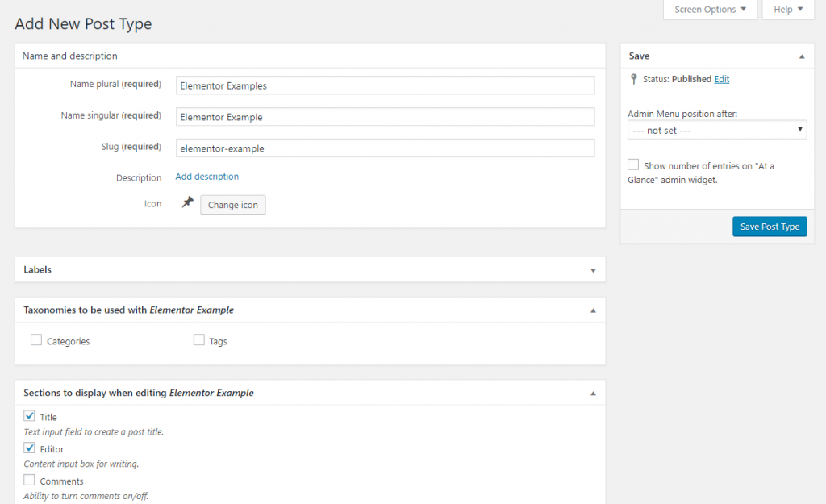Screen dimensions: 826x504
Task: Disable the Editor section checkbox
Action: pos(30,448)
